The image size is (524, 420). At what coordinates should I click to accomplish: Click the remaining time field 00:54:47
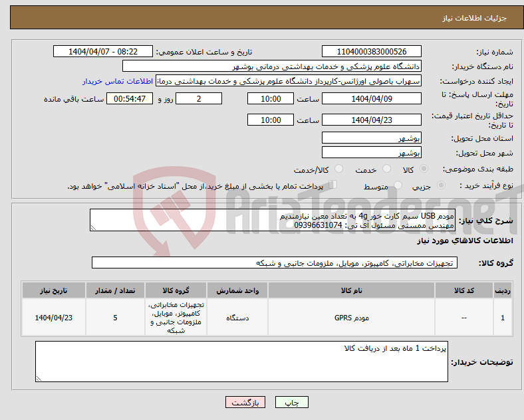pos(130,98)
